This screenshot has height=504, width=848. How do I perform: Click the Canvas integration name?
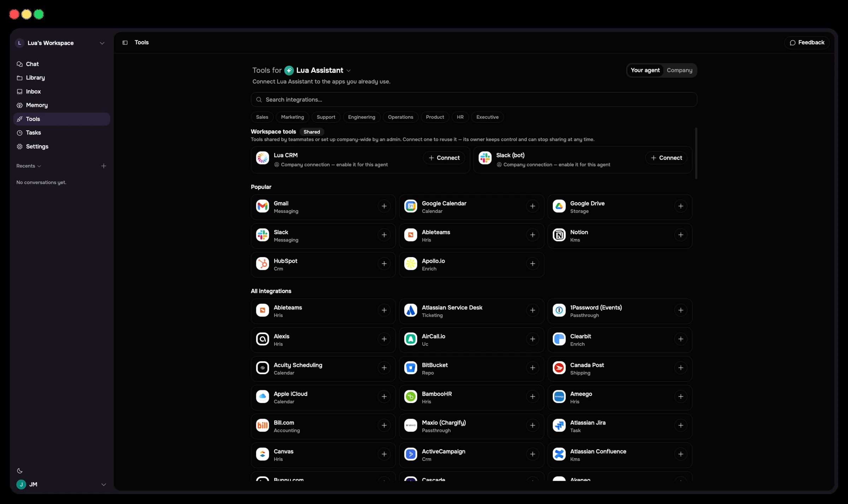pyautogui.click(x=283, y=452)
